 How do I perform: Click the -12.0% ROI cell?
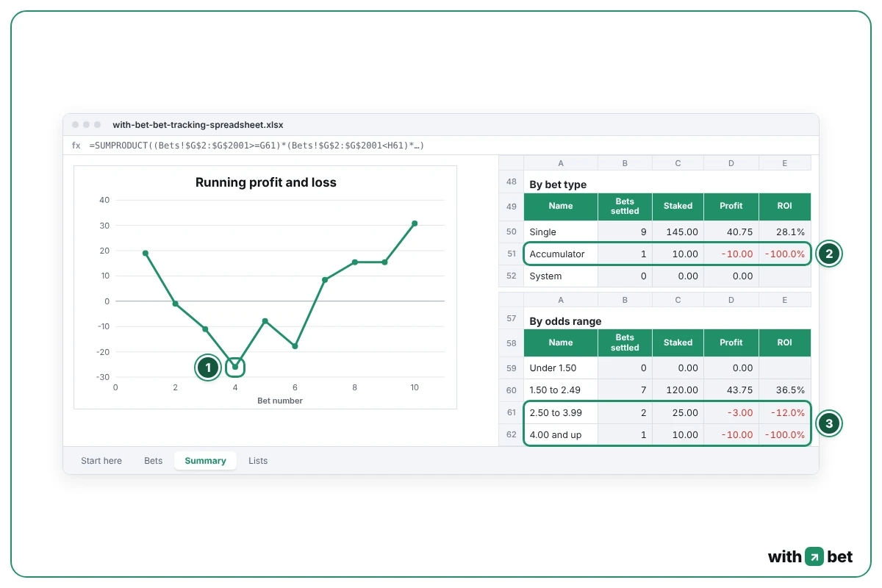[784, 413]
